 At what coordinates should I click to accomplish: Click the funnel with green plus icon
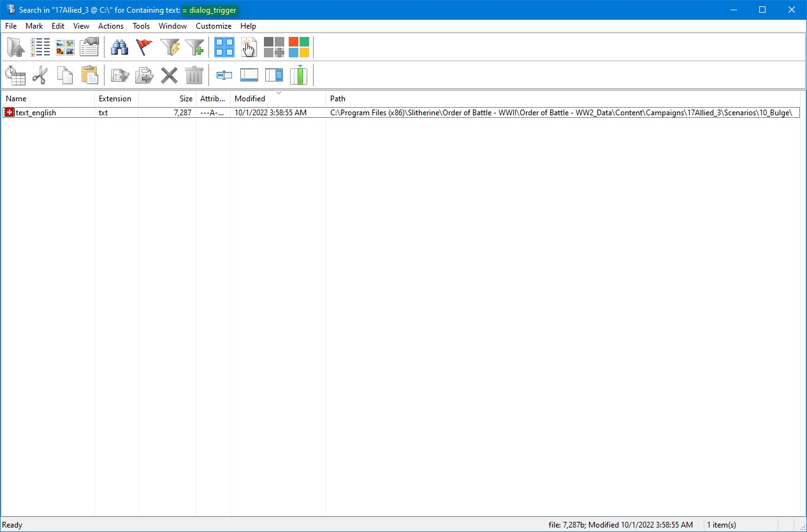click(x=194, y=47)
